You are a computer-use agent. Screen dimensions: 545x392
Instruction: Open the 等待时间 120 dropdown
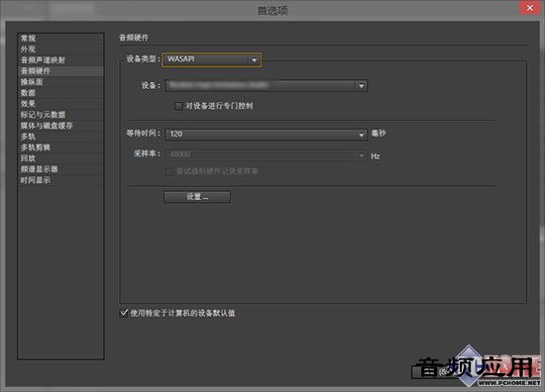[266, 135]
